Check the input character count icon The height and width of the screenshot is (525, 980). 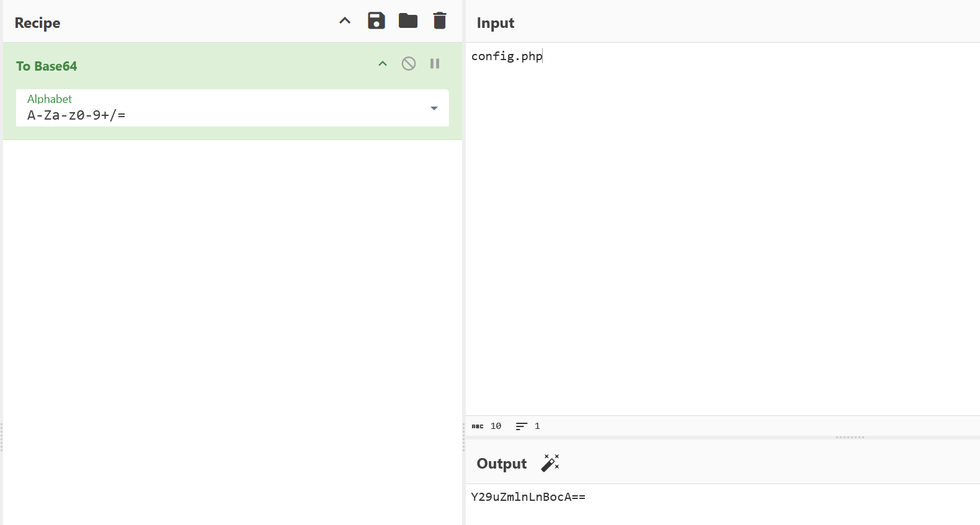(478, 426)
